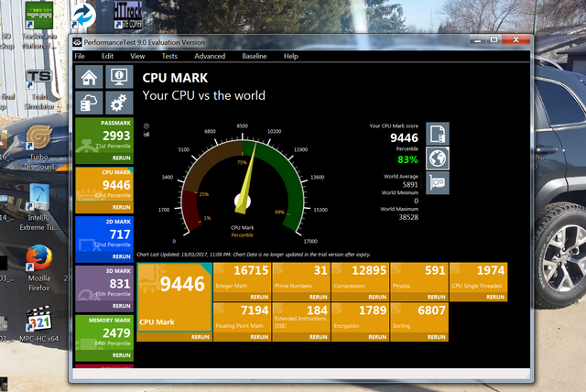Select the Integer Math 16715 tile
Viewport: 586px width, 392px height.
(242, 278)
